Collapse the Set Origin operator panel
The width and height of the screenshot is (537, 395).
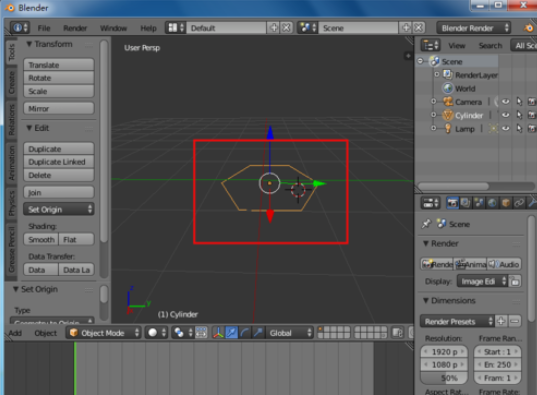click(16, 289)
